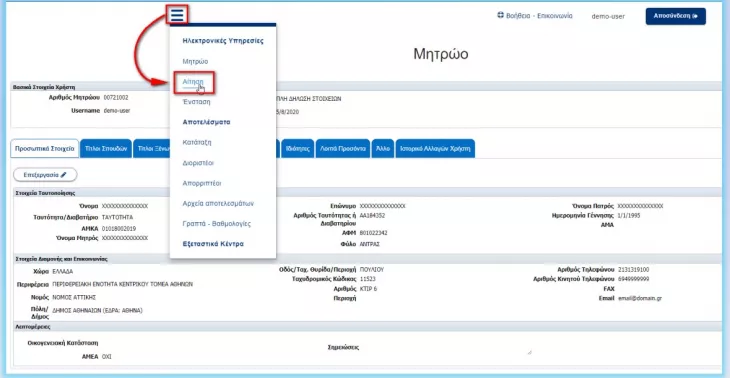The width and height of the screenshot is (730, 378).
Task: Click the birth date 1/1/1995
Action: pyautogui.click(x=629, y=216)
